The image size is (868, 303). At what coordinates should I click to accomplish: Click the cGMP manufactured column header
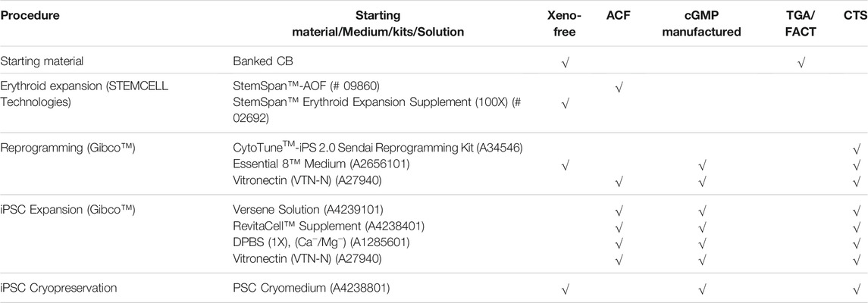click(x=702, y=23)
